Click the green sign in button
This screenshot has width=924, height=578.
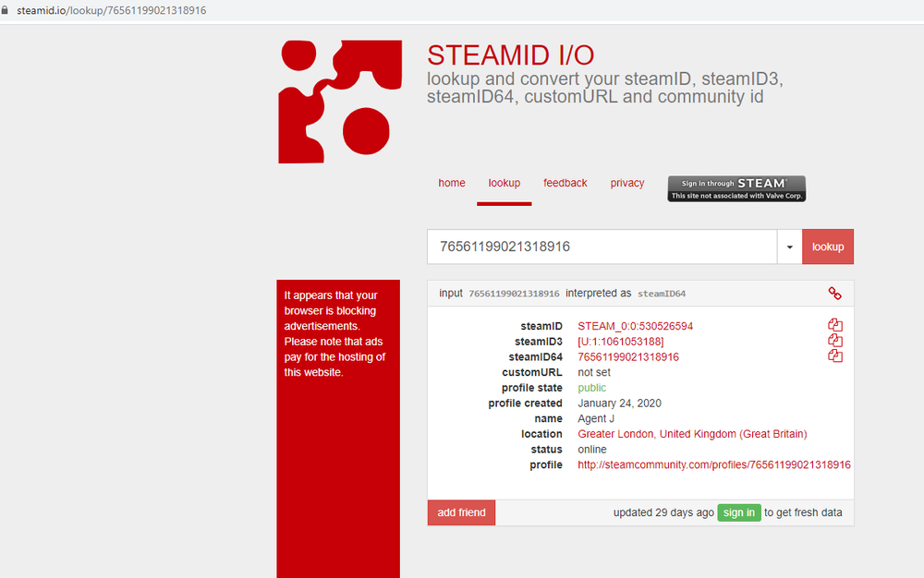tap(739, 512)
